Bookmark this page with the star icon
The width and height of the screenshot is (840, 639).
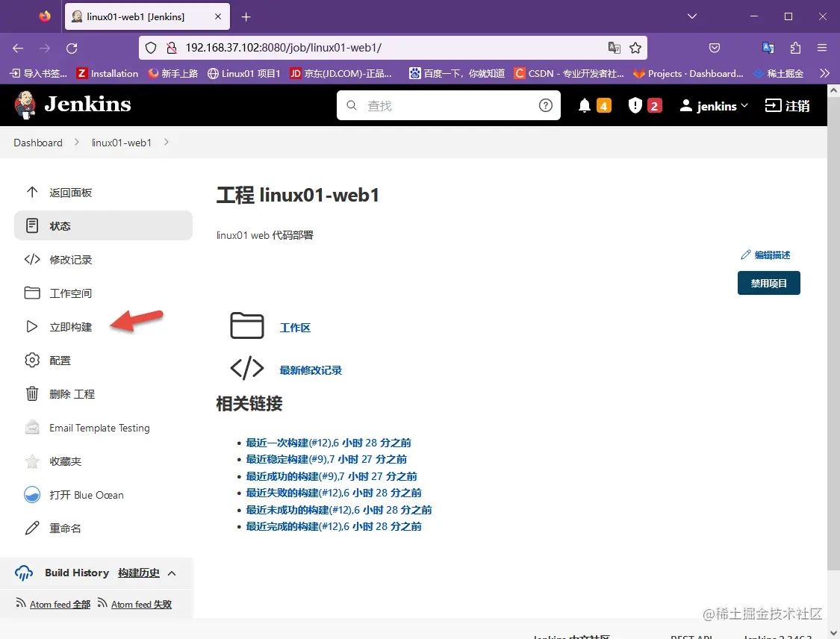click(x=635, y=49)
